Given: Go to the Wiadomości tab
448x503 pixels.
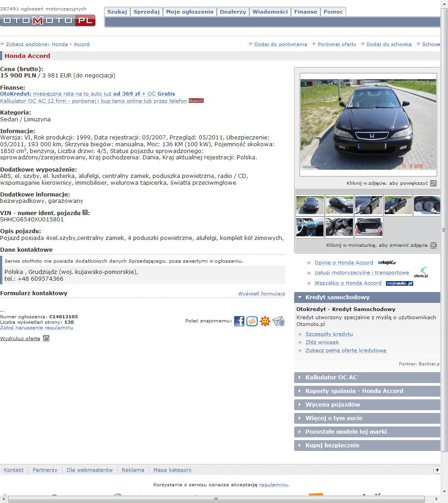Looking at the screenshot, I should click(270, 12).
